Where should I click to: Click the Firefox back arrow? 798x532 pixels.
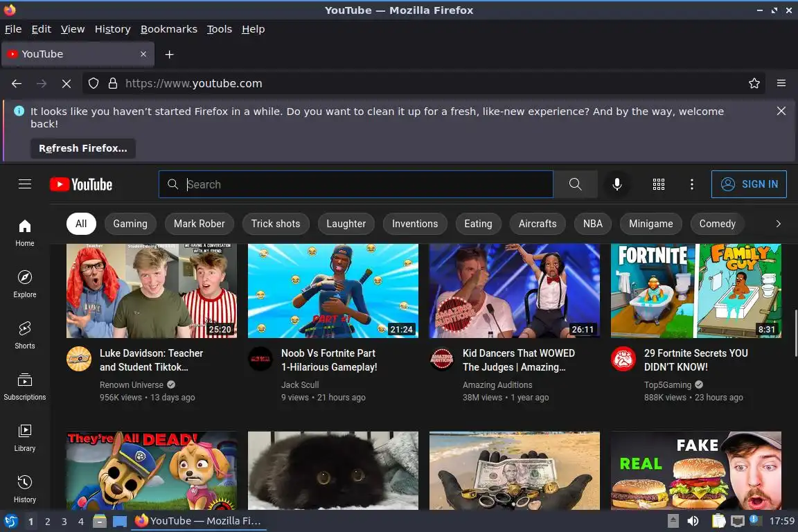(17, 84)
